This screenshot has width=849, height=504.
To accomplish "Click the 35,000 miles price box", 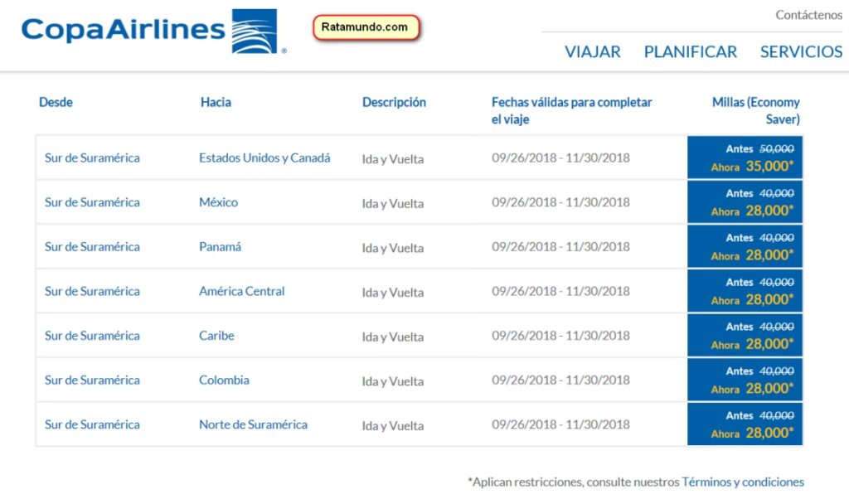I will click(745, 157).
